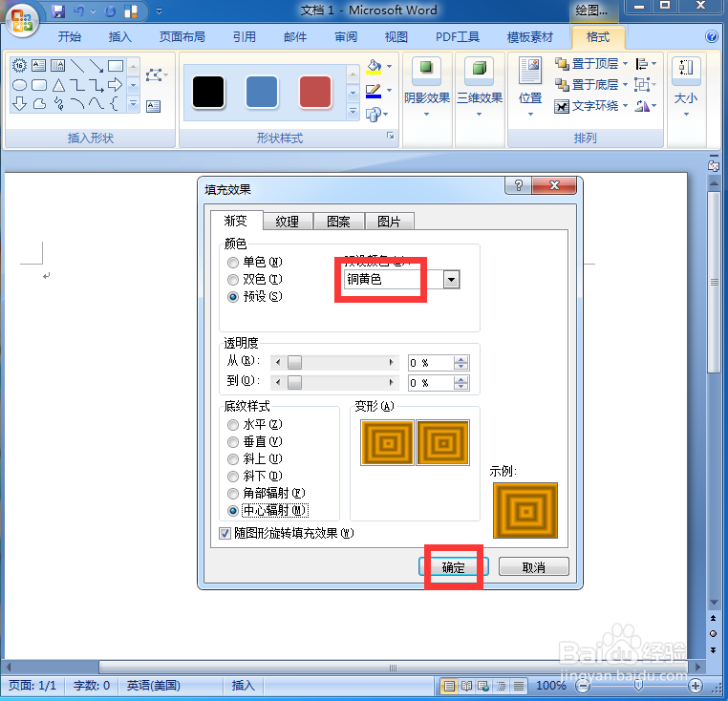Expand the shape styles gallery more arrow
This screenshot has height=701, width=728.
(x=353, y=112)
